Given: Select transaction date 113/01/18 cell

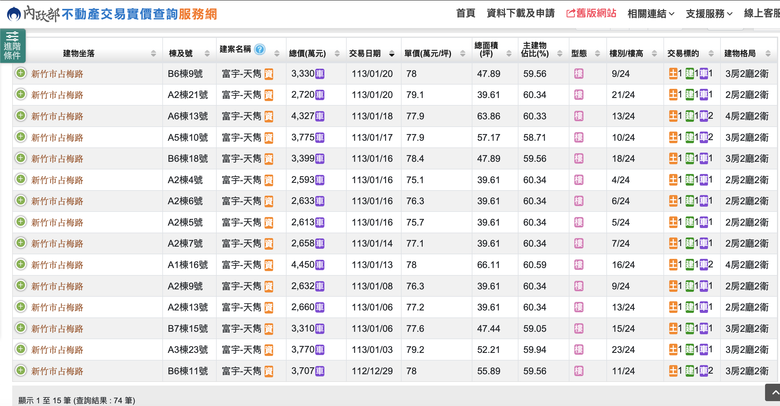Looking at the screenshot, I should (x=372, y=116).
